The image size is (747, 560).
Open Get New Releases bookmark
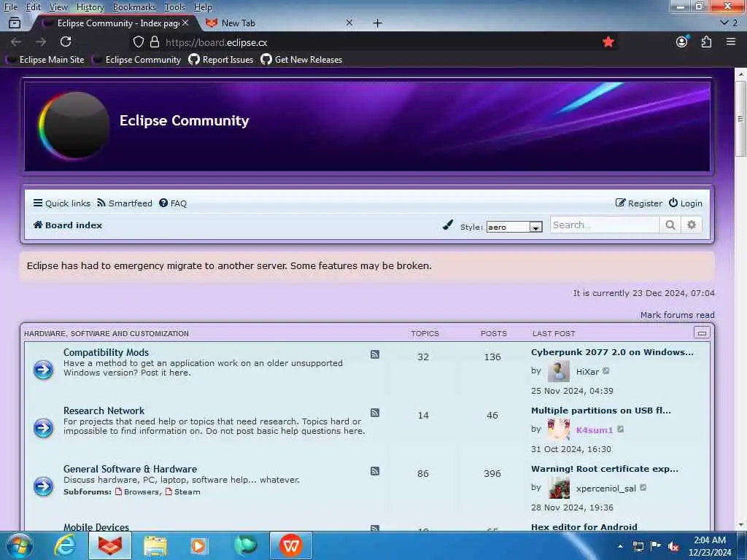(301, 60)
